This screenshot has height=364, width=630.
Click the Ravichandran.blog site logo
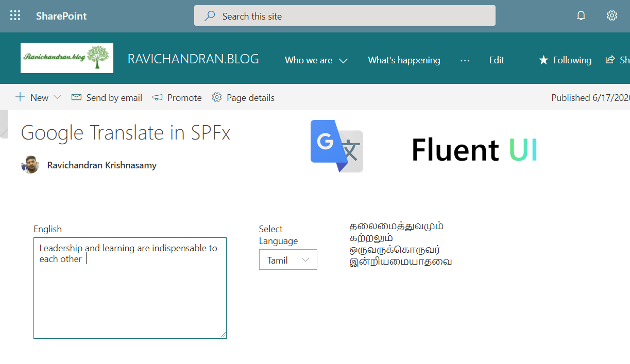point(67,58)
